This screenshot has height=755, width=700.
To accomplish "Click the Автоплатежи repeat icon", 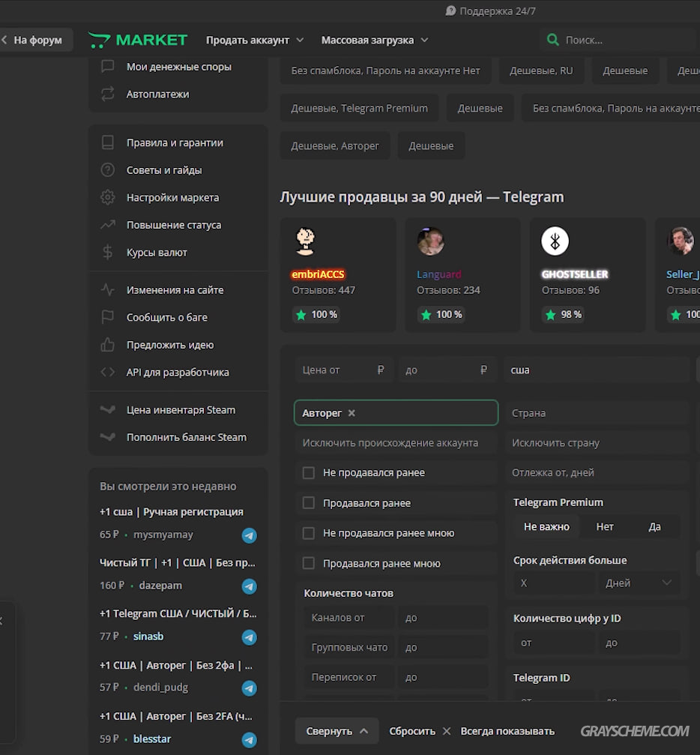I will (107, 94).
